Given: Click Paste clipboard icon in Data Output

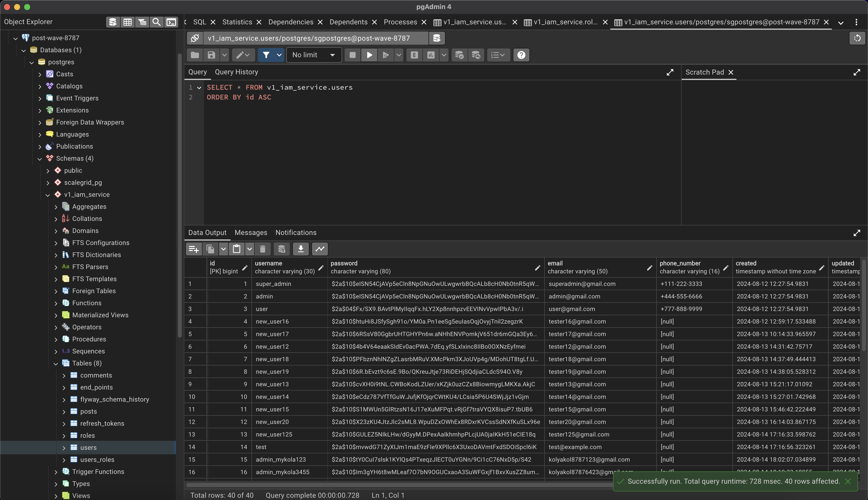Looking at the screenshot, I should point(236,249).
